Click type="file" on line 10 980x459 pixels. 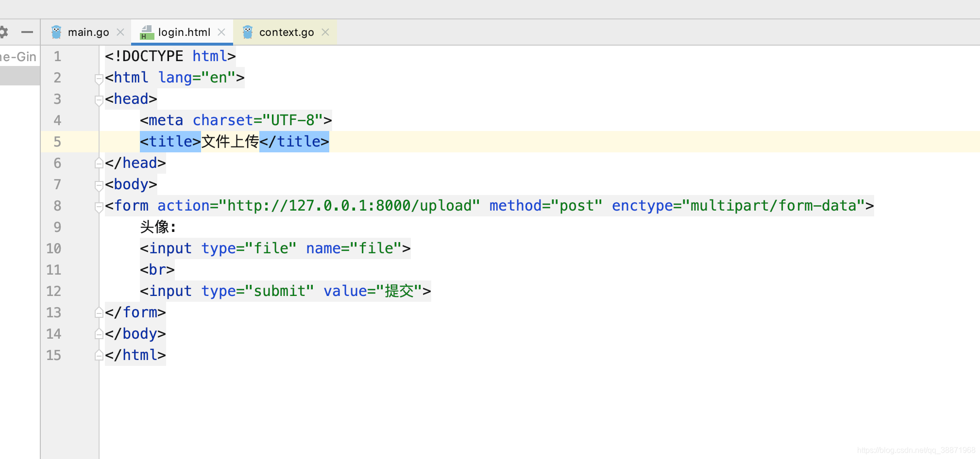tap(249, 248)
